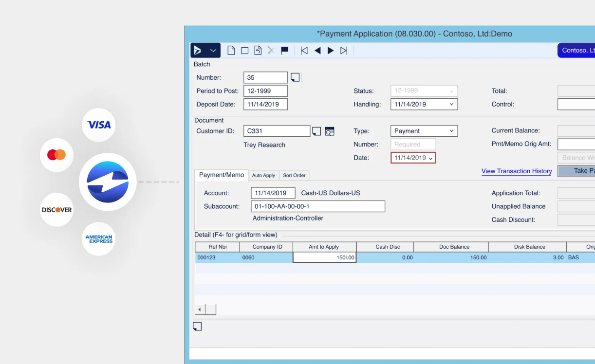Viewport: 595px width, 364px height.
Task: Click the Ref Nbr column header
Action: click(218, 247)
